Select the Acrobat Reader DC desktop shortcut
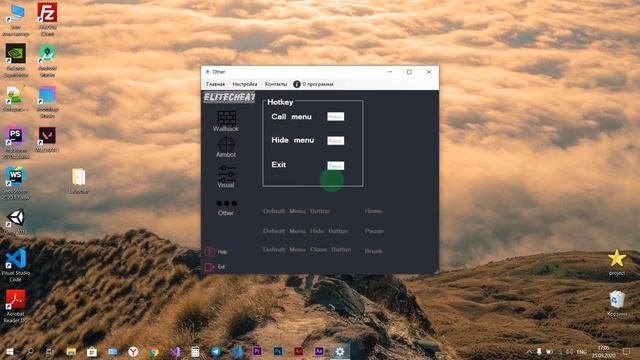This screenshot has height=360, width=640. click(16, 306)
